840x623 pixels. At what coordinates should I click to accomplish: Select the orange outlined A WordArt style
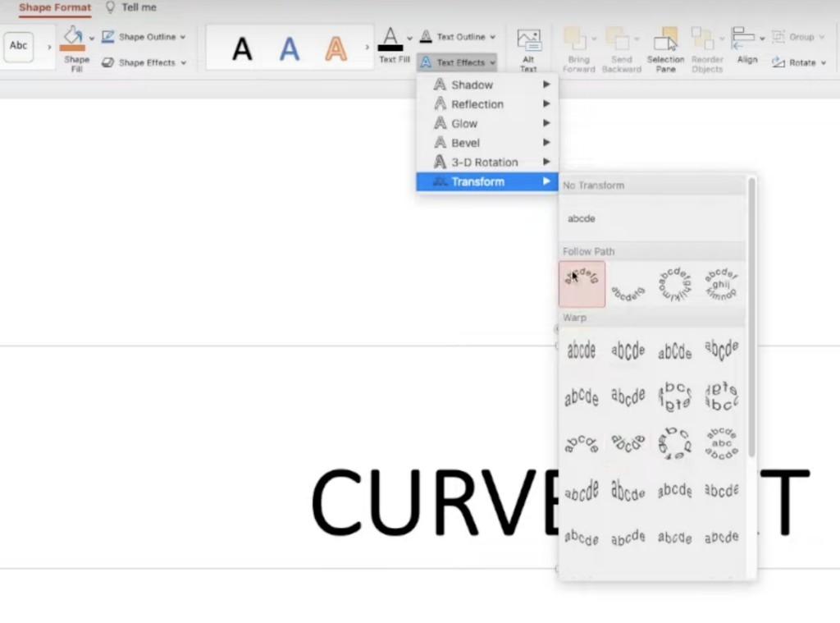point(336,49)
